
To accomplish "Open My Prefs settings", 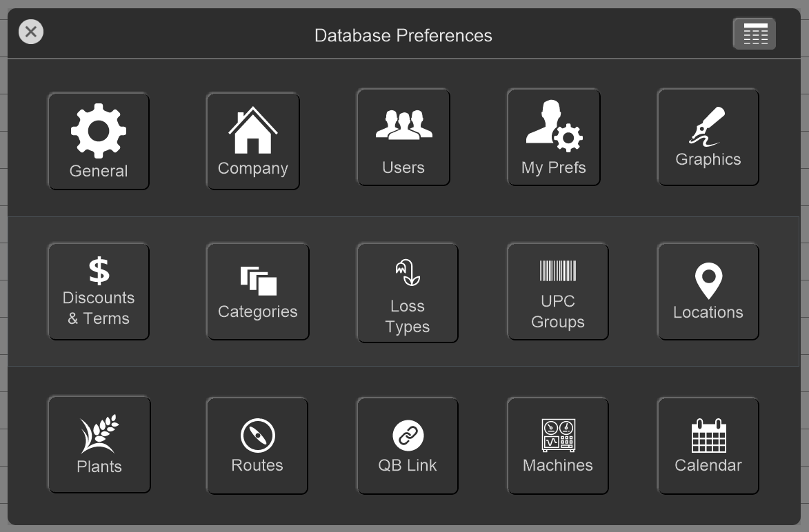I will 553,138.
